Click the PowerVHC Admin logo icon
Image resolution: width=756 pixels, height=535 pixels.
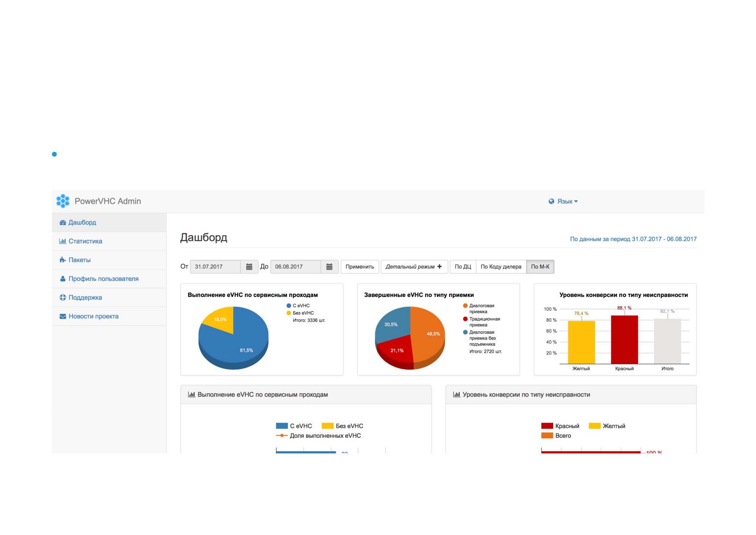63,201
